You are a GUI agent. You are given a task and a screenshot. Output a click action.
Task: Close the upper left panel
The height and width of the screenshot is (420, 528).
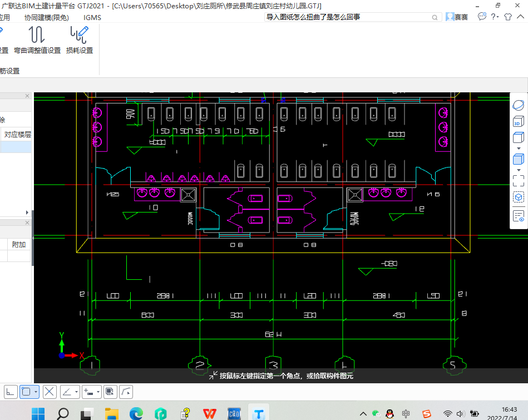27,96
